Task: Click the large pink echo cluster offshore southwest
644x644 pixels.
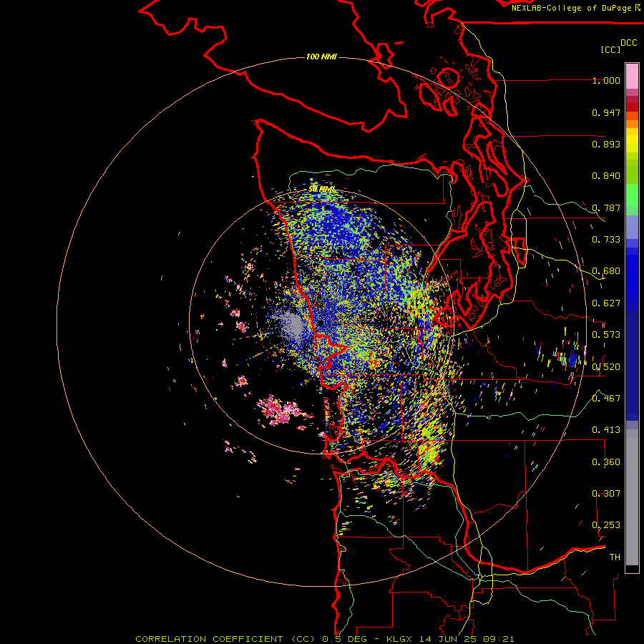Action: (x=281, y=411)
